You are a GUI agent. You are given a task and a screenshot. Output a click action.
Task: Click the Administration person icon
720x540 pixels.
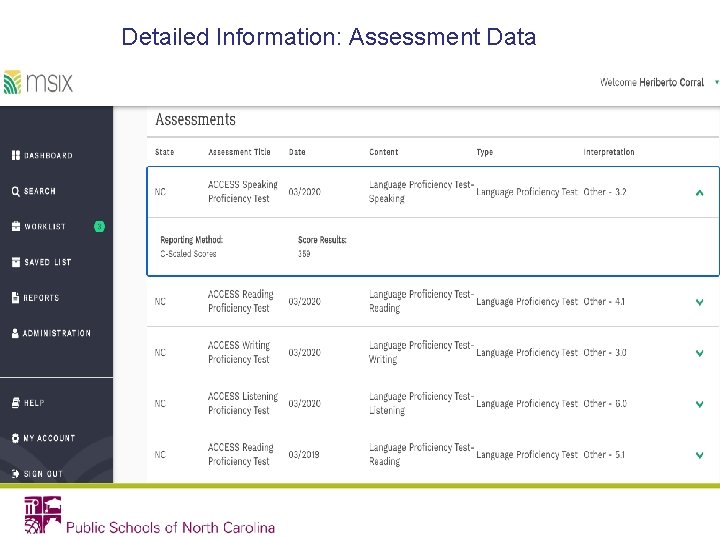16,333
